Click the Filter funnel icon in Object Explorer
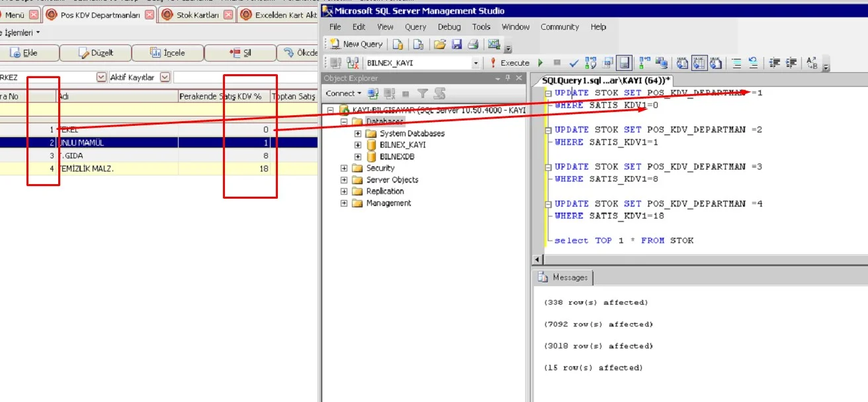The image size is (868, 402). point(422,93)
